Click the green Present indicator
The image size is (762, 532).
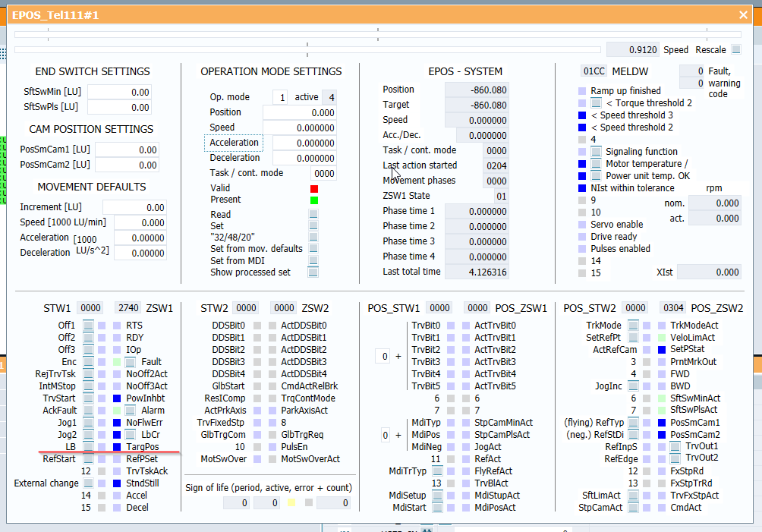pyautogui.click(x=314, y=200)
